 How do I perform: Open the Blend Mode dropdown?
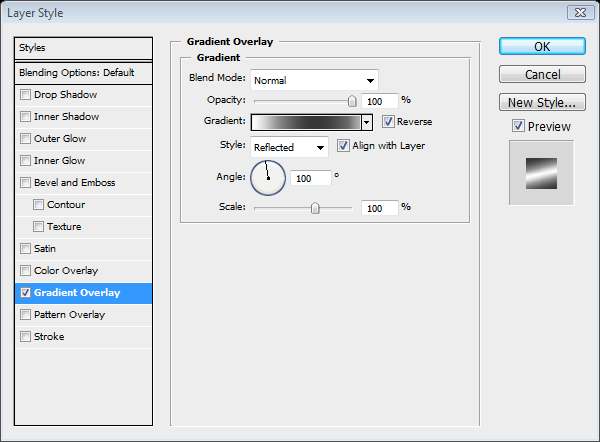(x=314, y=80)
